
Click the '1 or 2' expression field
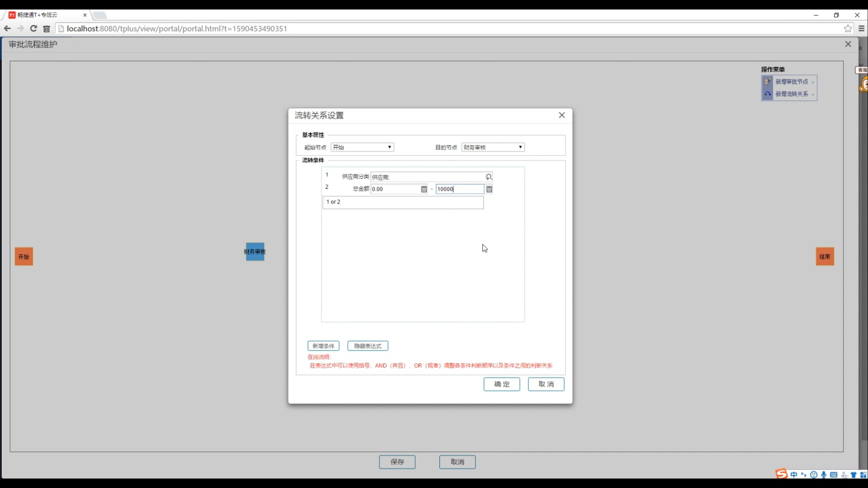402,202
